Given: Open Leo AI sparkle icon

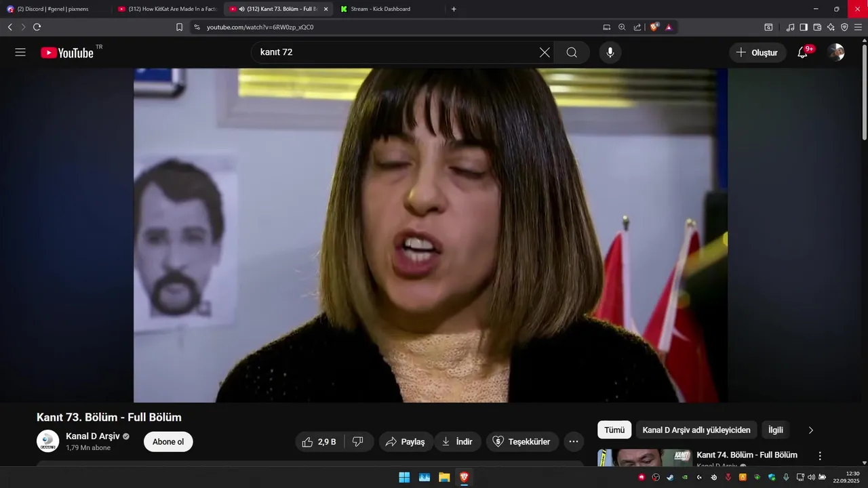Looking at the screenshot, I should tap(831, 27).
